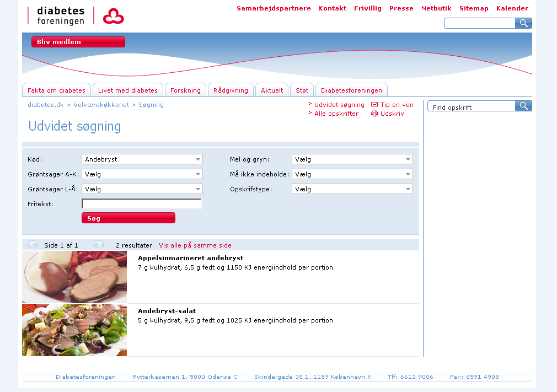
Task: Open the Aktuelt tab
Action: (x=272, y=90)
